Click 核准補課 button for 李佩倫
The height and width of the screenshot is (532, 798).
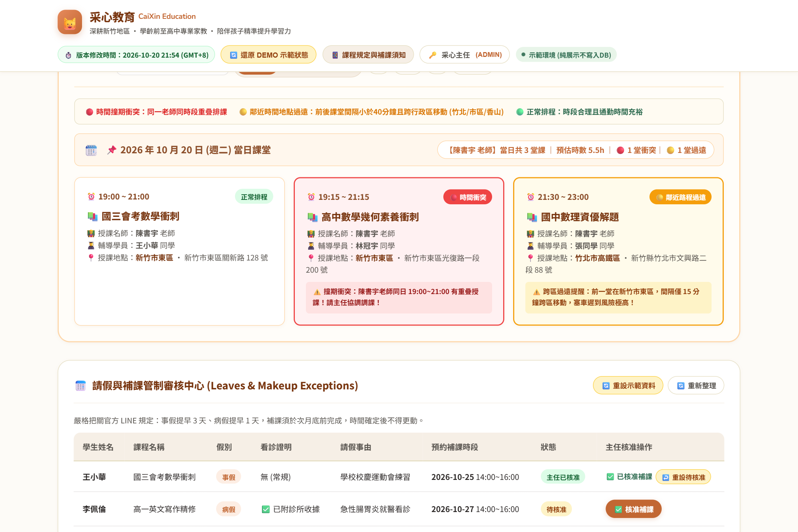tap(634, 509)
